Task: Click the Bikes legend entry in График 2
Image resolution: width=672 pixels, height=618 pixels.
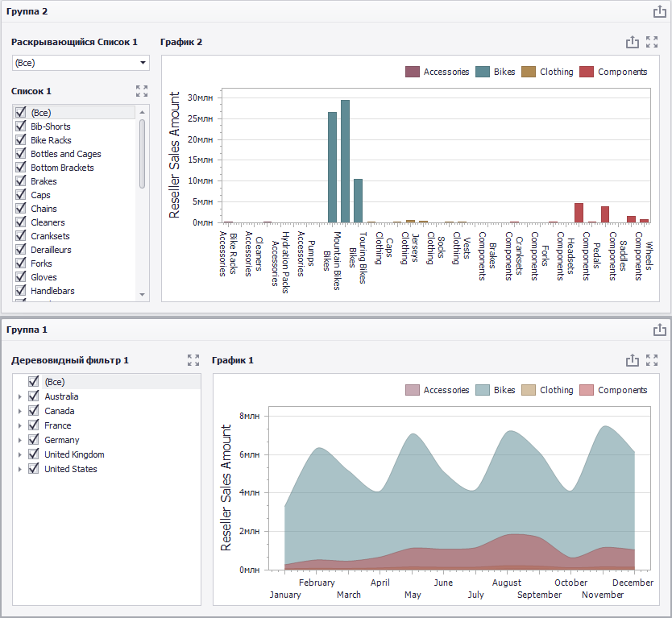Action: point(496,72)
